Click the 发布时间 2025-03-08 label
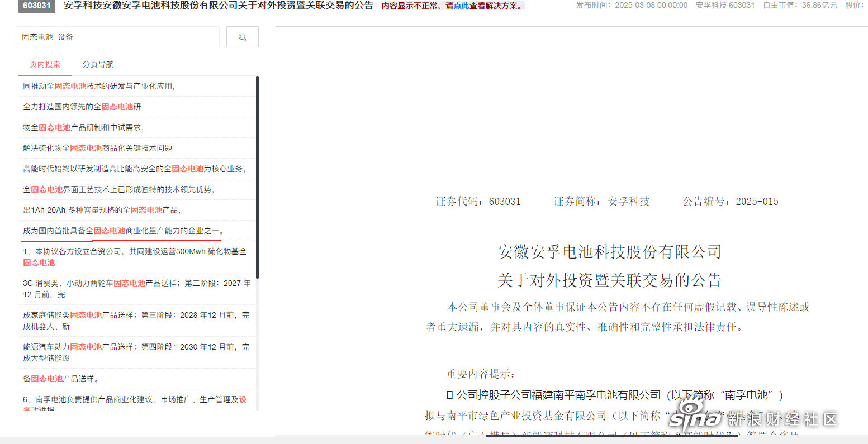This screenshot has height=444, width=868. [632, 5]
